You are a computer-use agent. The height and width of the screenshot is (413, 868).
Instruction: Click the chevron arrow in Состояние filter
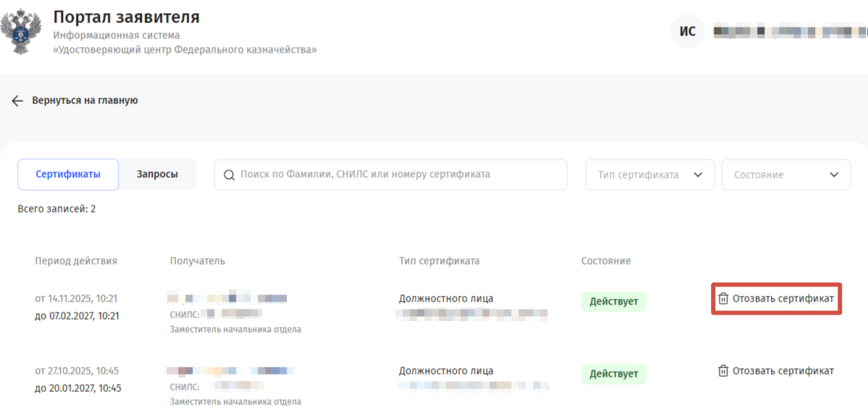coord(834,175)
